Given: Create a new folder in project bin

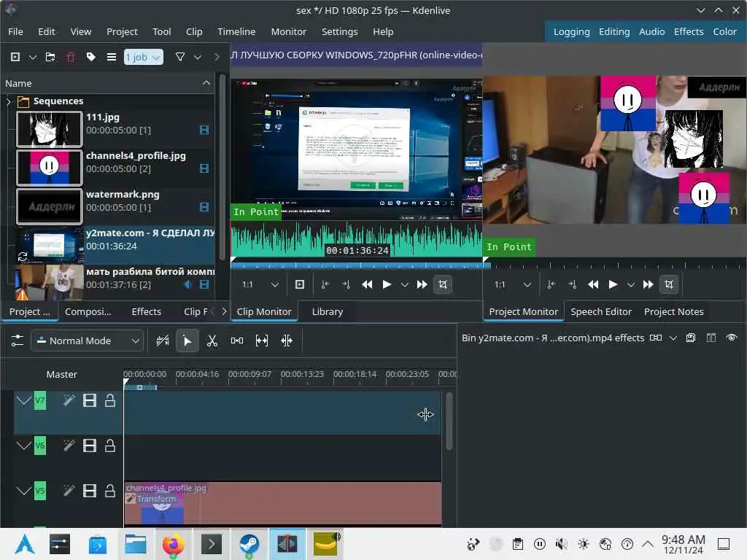Looking at the screenshot, I should [50, 57].
